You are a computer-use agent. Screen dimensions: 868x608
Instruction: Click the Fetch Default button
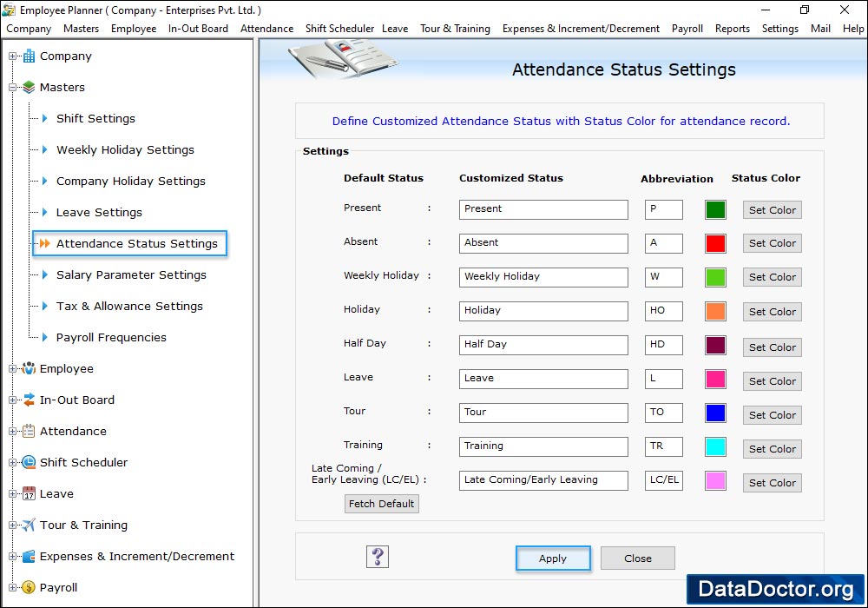[x=381, y=504]
